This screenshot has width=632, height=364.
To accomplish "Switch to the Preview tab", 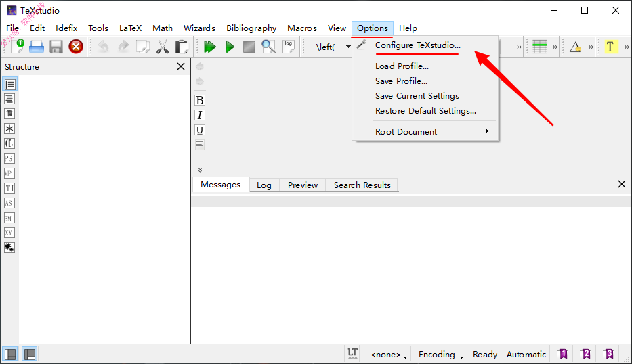I will [303, 185].
